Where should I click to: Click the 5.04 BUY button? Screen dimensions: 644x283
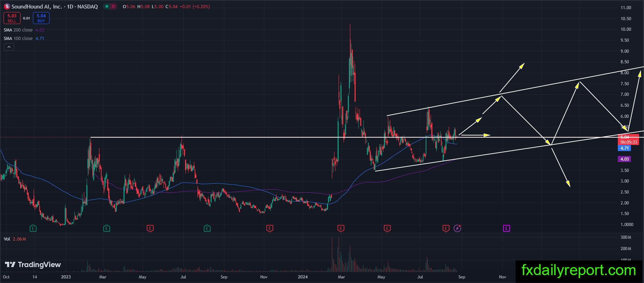(41, 18)
